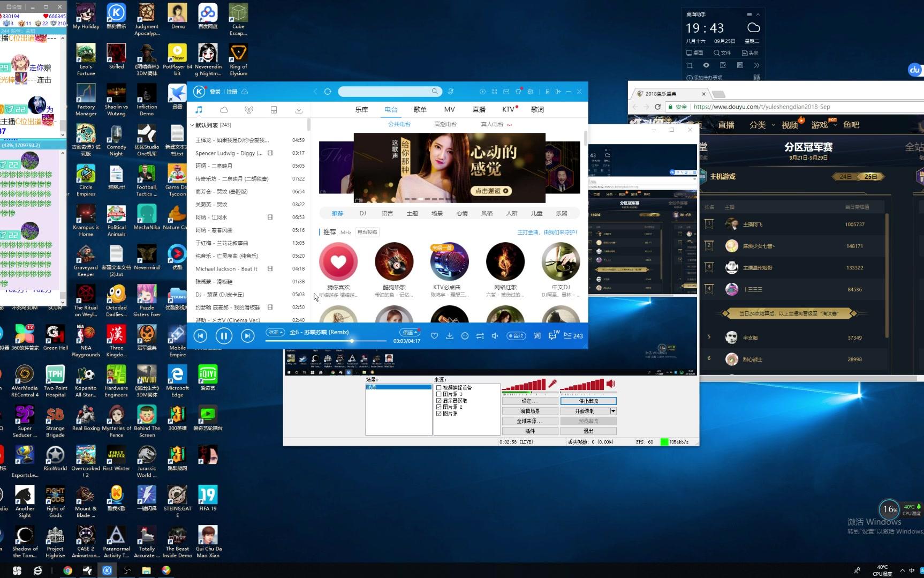Open local music note tab in KuGou
Viewport: 924px width, 578px height.
(x=199, y=109)
